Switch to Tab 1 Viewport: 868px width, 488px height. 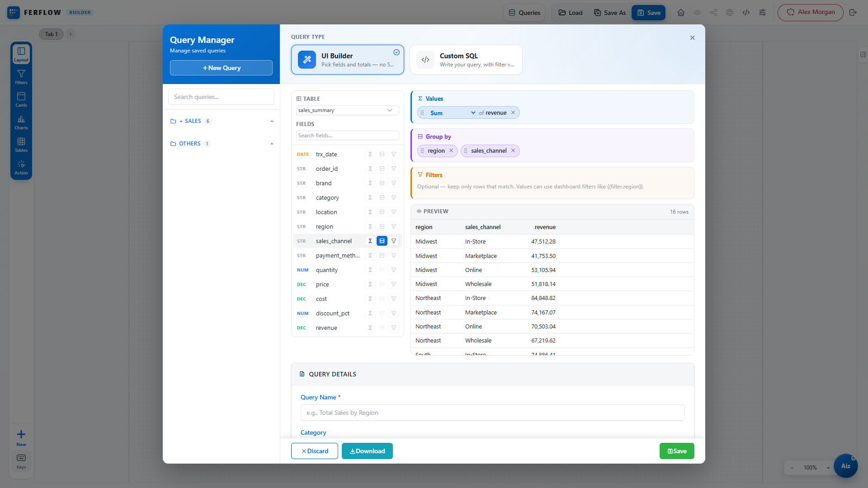pyautogui.click(x=51, y=34)
